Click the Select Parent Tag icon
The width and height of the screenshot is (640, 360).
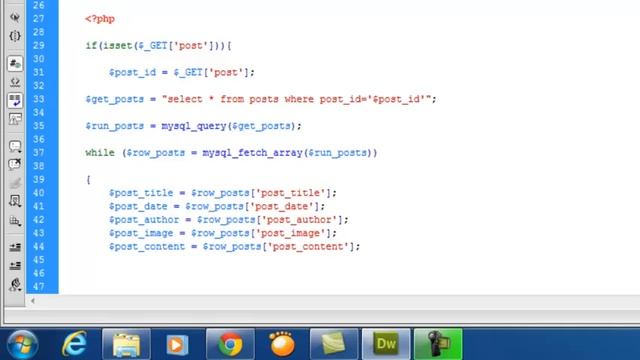tap(15, 17)
